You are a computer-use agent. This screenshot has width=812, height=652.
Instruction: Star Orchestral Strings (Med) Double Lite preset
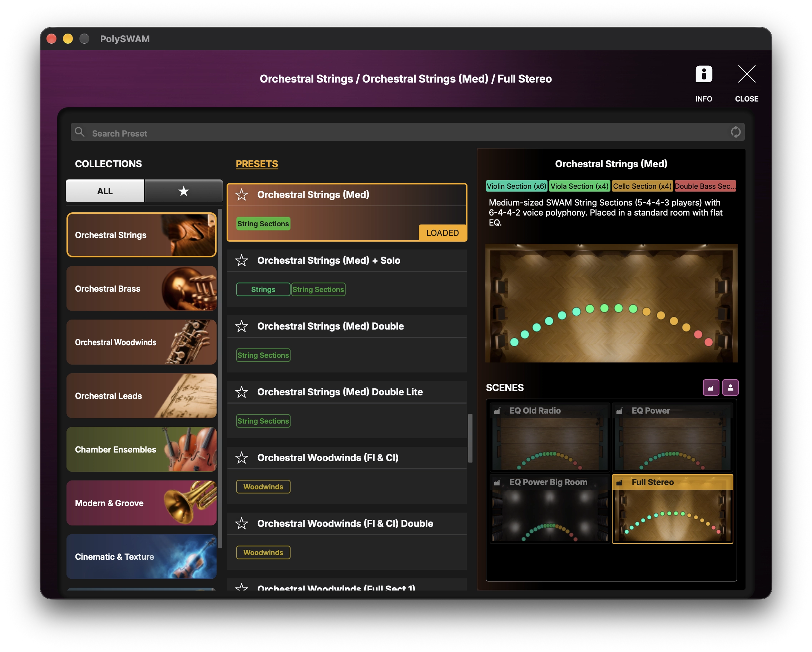pos(241,392)
